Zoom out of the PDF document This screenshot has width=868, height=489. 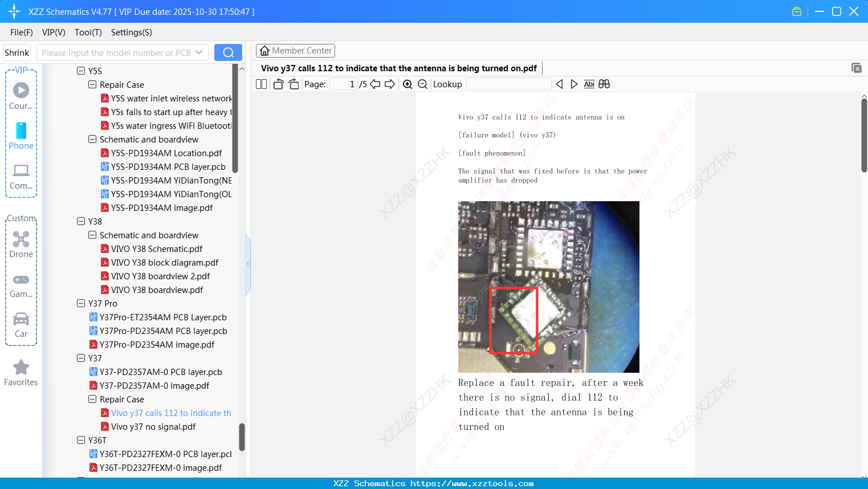[422, 84]
